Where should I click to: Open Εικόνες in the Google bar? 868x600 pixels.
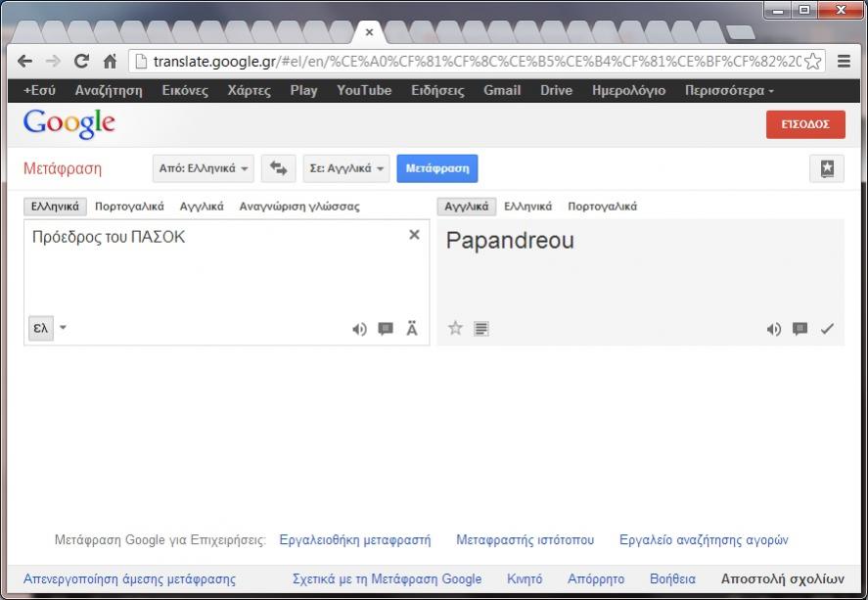(x=185, y=90)
